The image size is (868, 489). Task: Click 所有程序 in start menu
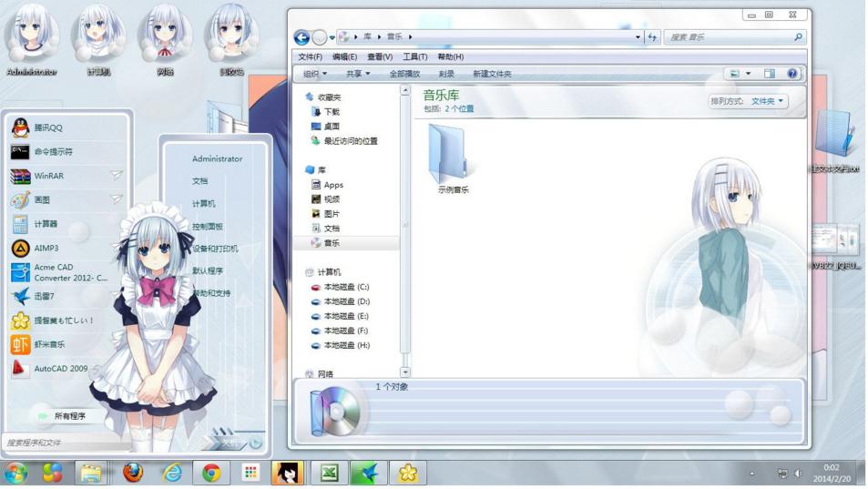[70, 416]
